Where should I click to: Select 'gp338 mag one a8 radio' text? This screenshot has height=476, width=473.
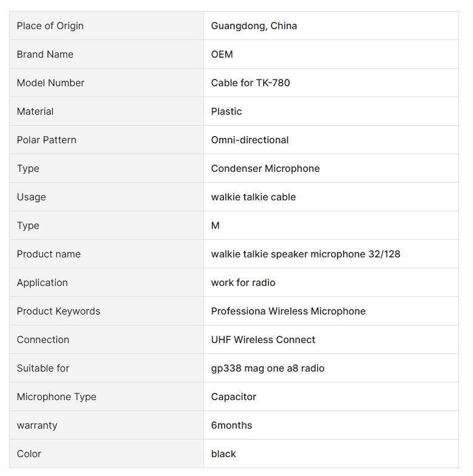[x=268, y=368]
